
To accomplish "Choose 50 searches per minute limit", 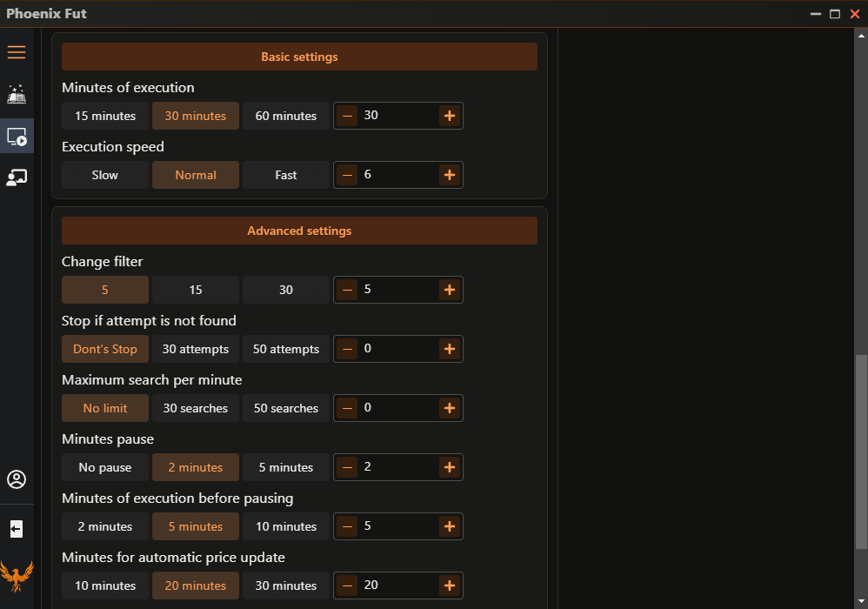I will 285,408.
